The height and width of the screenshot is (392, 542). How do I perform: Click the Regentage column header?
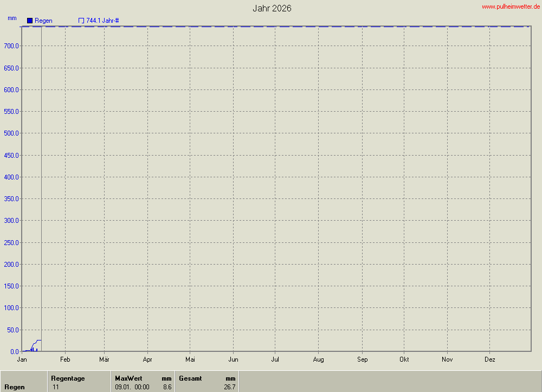[68, 378]
